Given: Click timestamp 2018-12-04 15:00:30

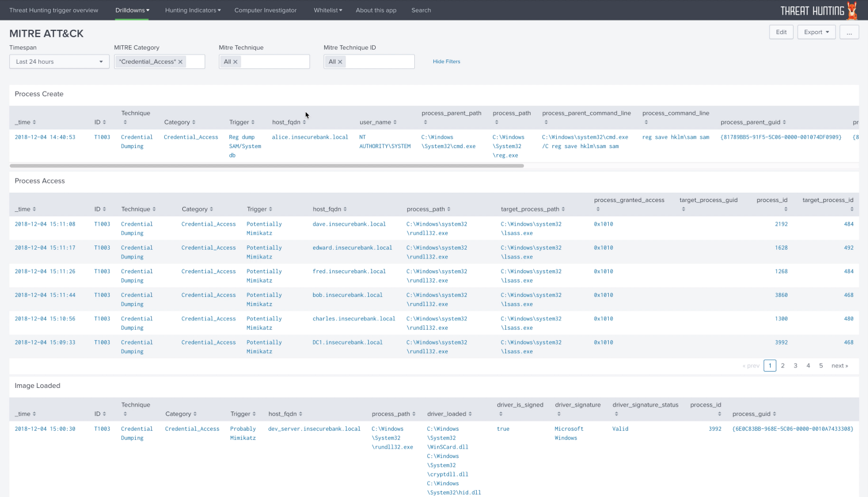Looking at the screenshot, I should [x=45, y=428].
